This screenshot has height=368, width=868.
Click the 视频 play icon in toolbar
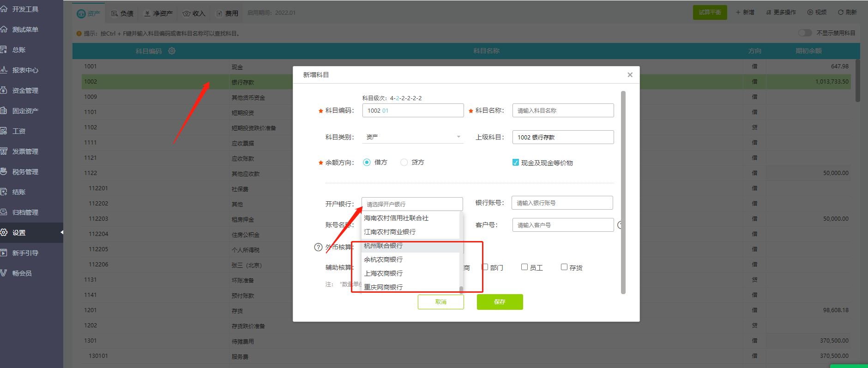(x=810, y=12)
